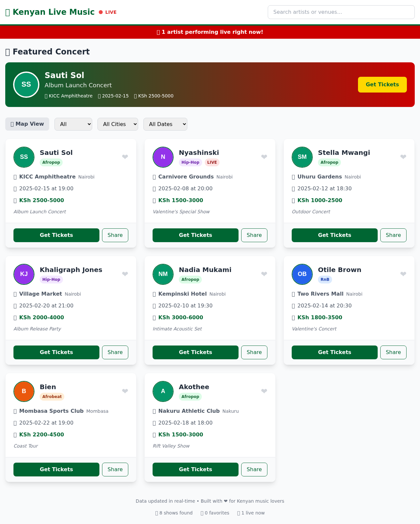Share the Nyashinski event

[254, 235]
